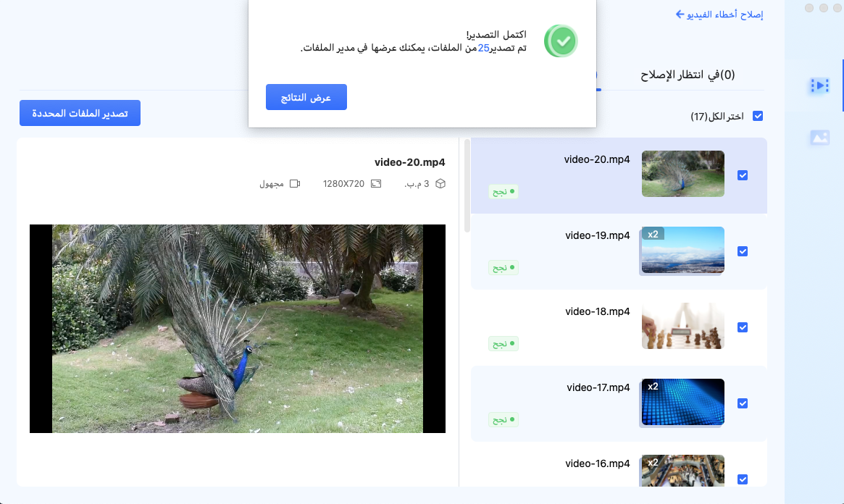This screenshot has height=504, width=844.
Task: Click the green success checkmark in the dialog
Action: click(x=561, y=41)
